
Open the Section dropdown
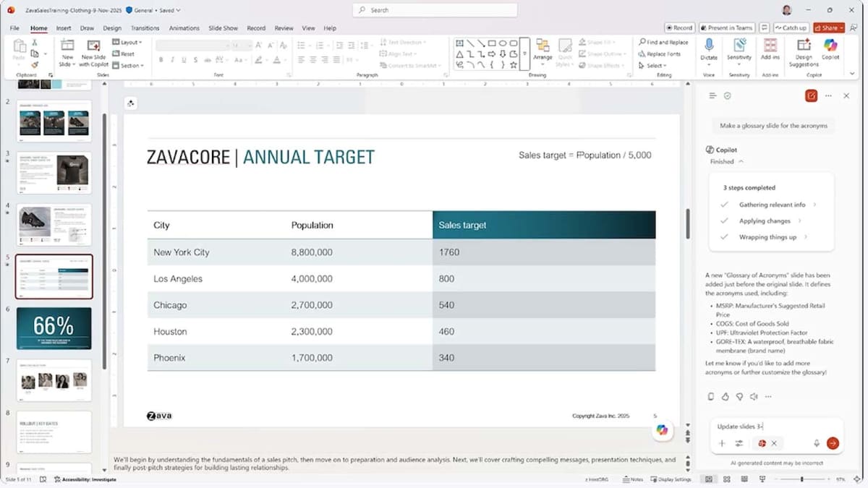tap(129, 66)
